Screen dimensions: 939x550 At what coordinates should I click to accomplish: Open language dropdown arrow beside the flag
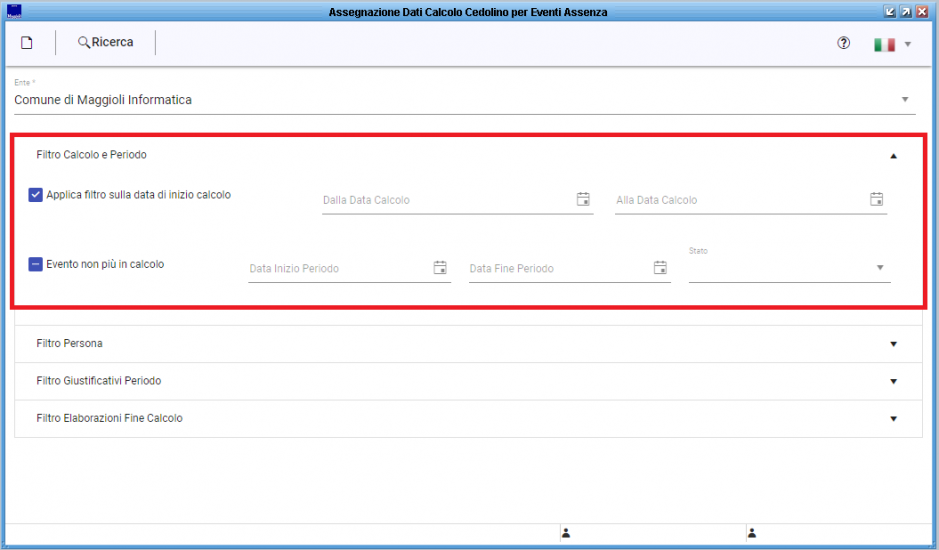click(907, 44)
